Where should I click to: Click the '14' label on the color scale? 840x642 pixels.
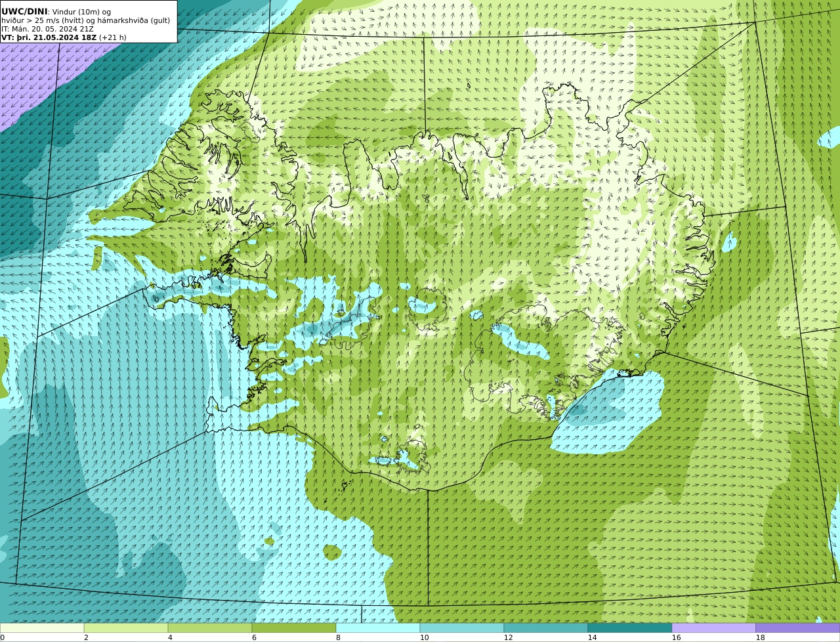tap(592, 637)
